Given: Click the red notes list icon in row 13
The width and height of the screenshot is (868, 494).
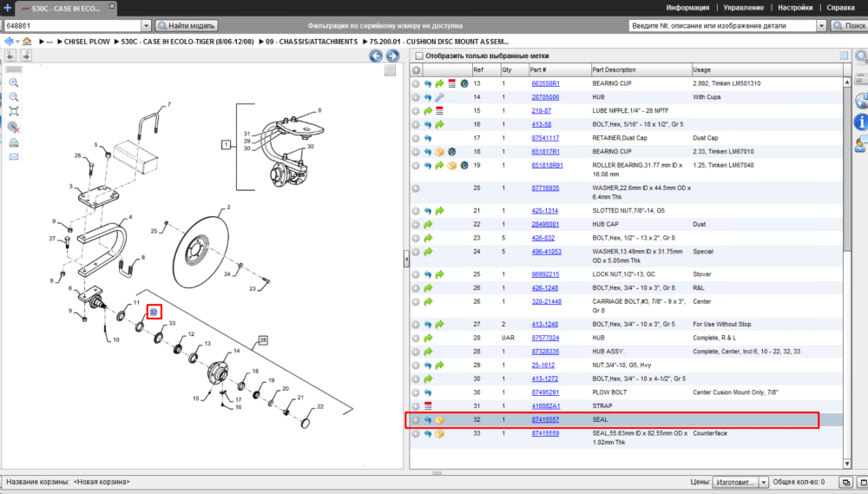Looking at the screenshot, I should point(451,83).
